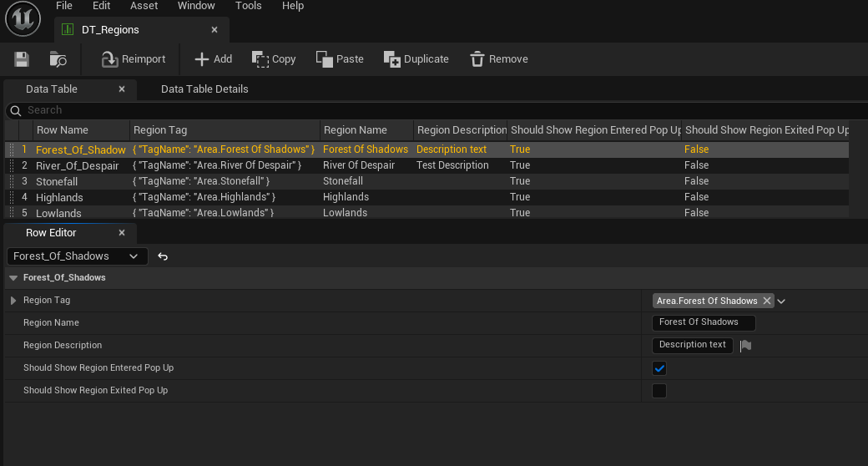Viewport: 868px width, 466px height.
Task: Expand the Region Tag property arrow
Action: tap(13, 301)
